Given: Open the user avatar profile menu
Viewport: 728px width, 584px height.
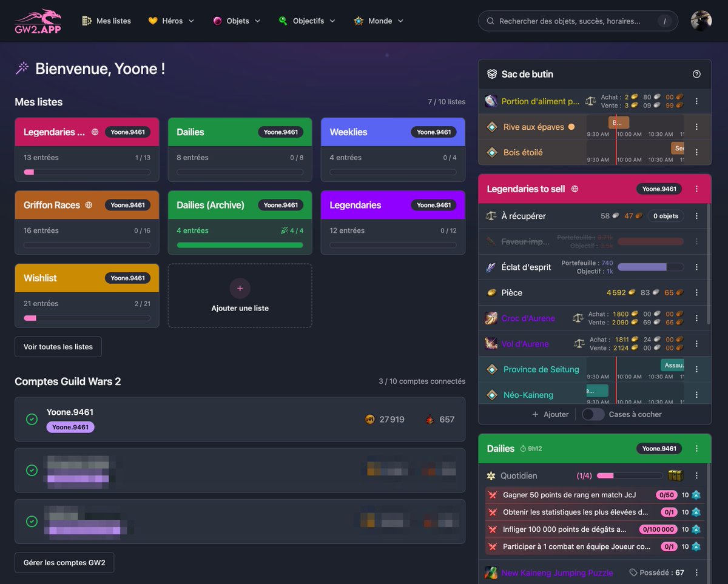Looking at the screenshot, I should click(x=701, y=21).
